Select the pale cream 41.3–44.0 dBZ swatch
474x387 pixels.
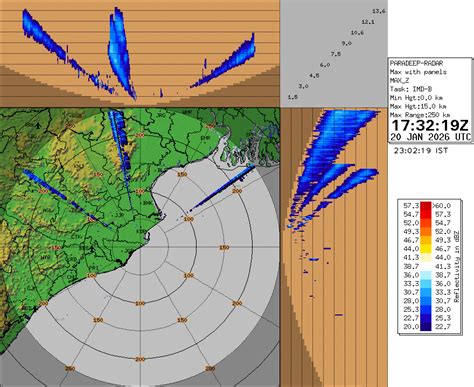pyautogui.click(x=426, y=257)
